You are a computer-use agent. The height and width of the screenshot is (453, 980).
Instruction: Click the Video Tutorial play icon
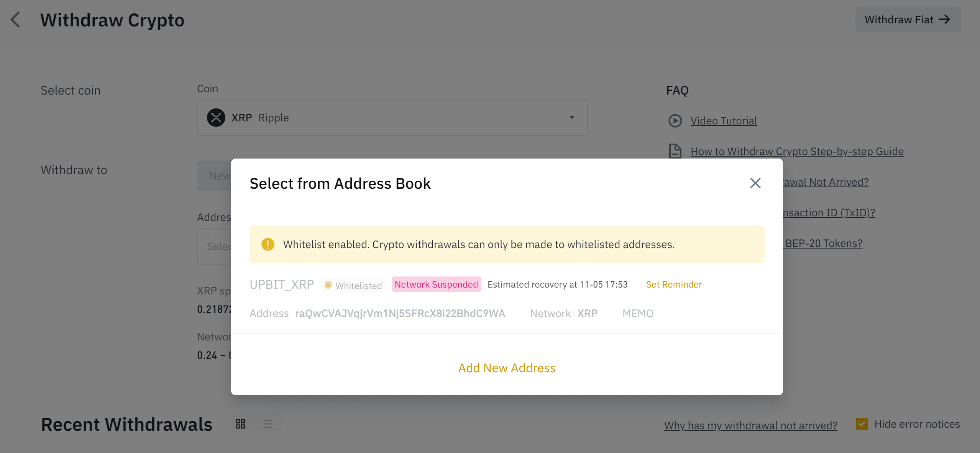click(675, 121)
